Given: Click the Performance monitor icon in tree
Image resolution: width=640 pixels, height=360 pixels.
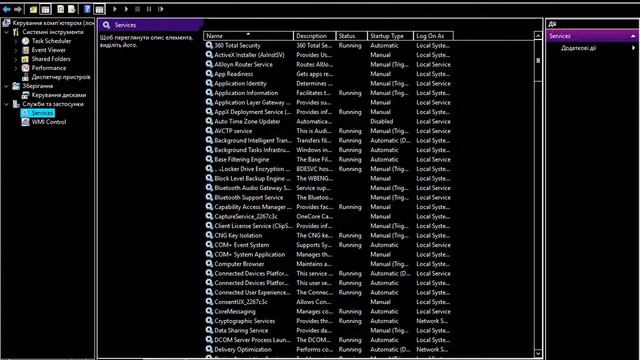Looking at the screenshot, I should pyautogui.click(x=25, y=68).
